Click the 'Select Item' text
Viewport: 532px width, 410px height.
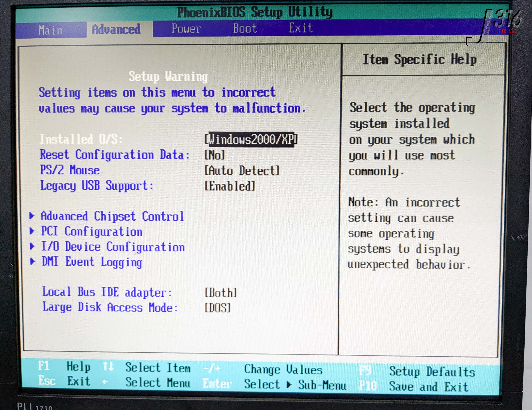point(158,368)
